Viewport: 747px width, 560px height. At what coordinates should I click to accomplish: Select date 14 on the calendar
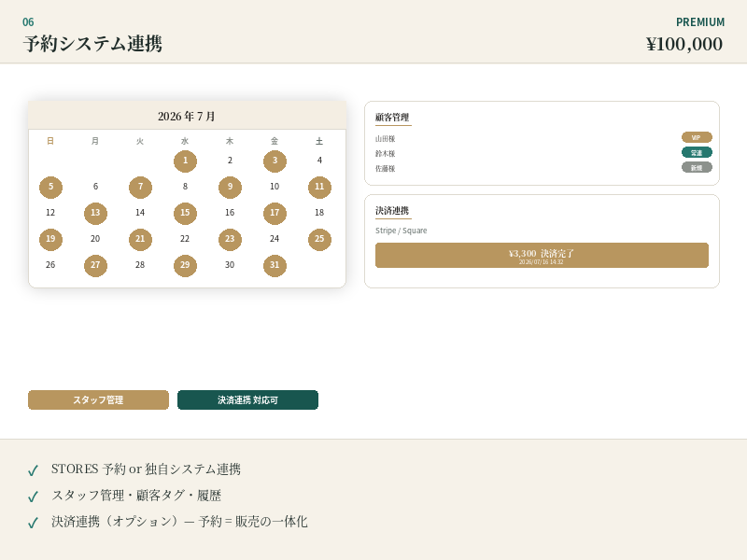point(141,213)
